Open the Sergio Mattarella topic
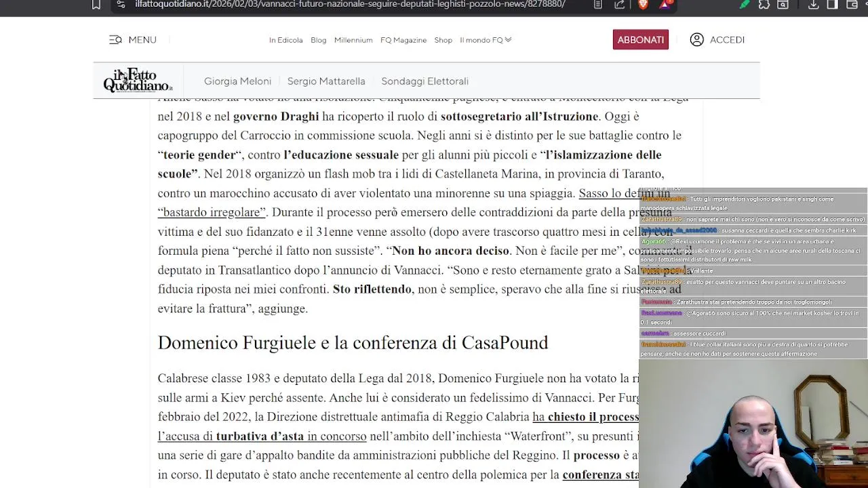Image resolution: width=868 pixels, height=488 pixels. tap(326, 81)
